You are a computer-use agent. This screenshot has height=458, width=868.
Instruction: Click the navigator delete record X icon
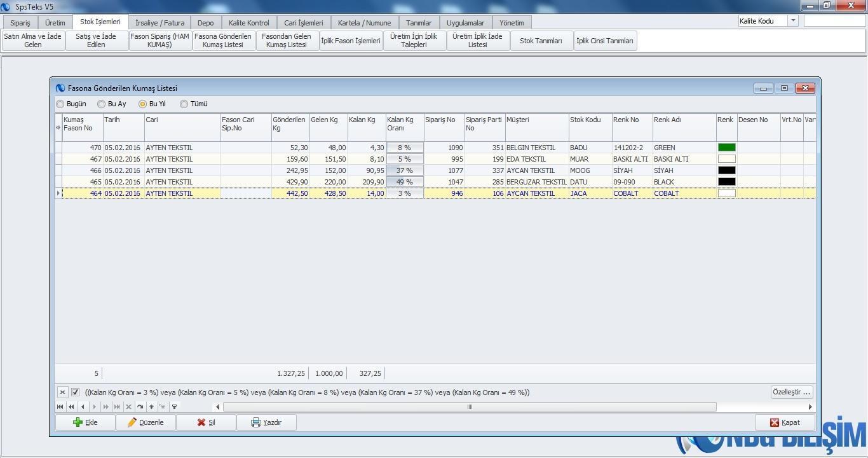point(128,406)
